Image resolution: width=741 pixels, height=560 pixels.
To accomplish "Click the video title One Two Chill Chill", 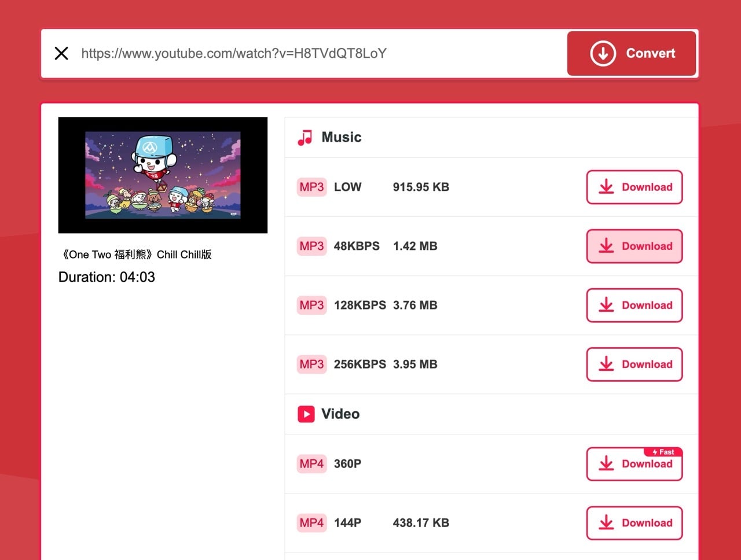I will click(137, 255).
